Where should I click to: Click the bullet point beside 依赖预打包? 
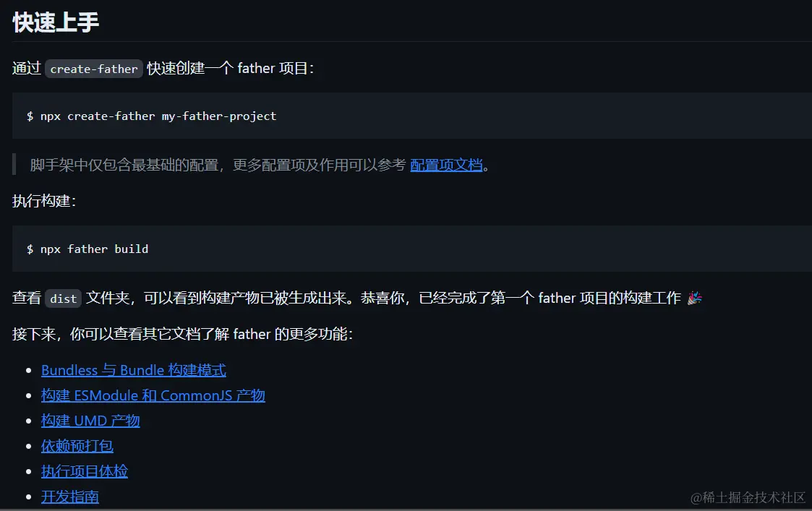tap(30, 446)
